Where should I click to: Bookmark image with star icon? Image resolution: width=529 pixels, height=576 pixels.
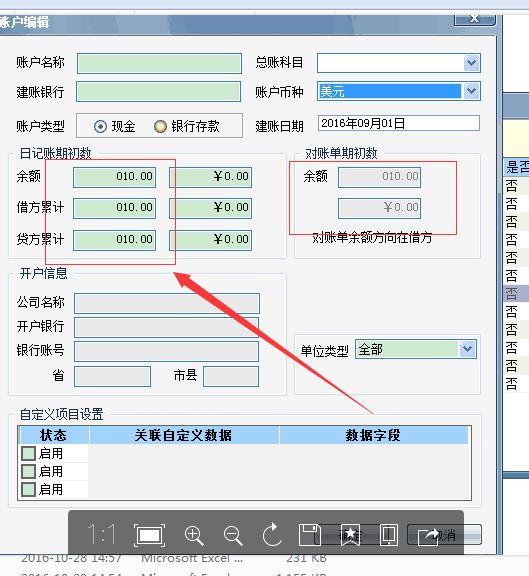coord(350,535)
